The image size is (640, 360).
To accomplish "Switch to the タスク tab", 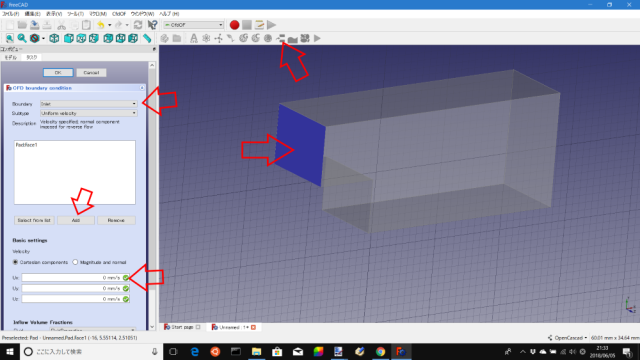I will tap(31, 58).
